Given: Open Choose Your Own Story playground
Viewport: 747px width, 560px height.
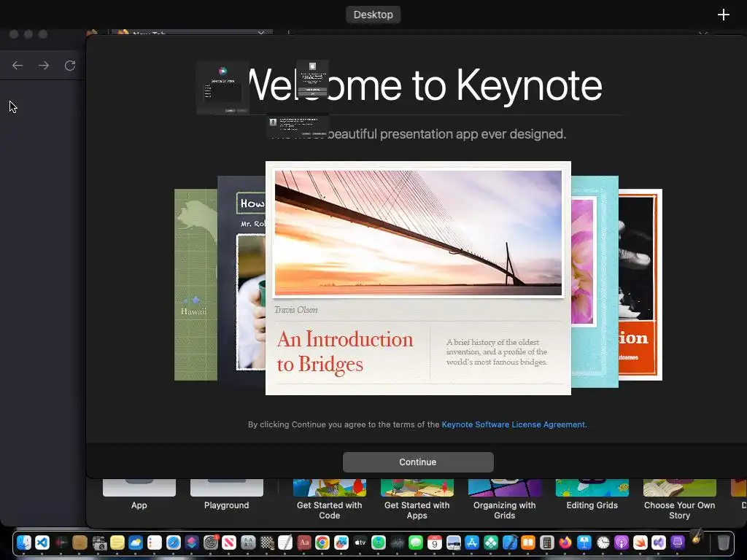Looking at the screenshot, I should coord(680,499).
